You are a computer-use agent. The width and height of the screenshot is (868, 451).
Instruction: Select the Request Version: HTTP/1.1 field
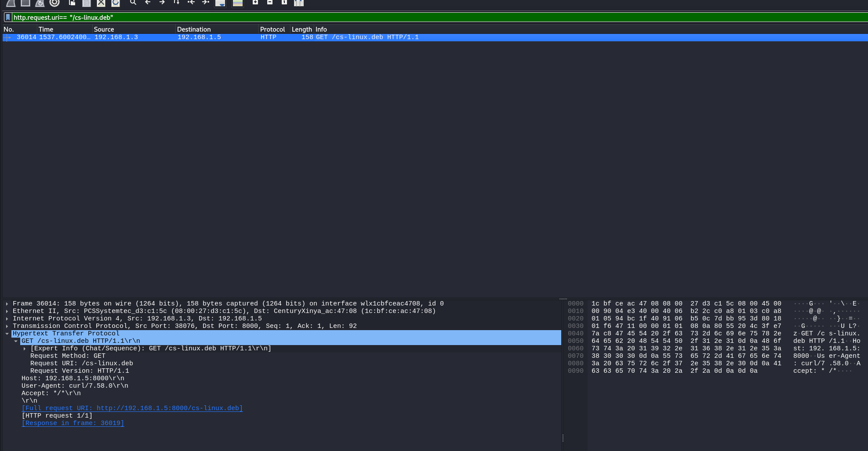click(80, 371)
